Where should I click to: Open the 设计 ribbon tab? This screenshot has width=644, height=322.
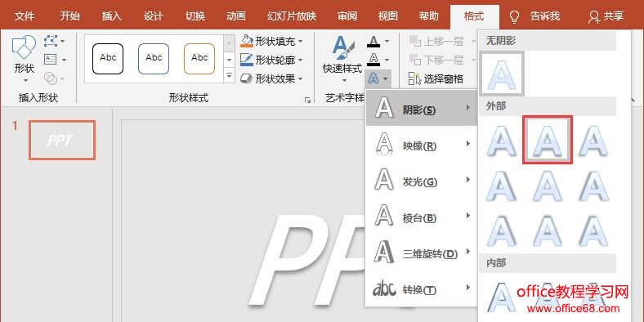click(153, 16)
